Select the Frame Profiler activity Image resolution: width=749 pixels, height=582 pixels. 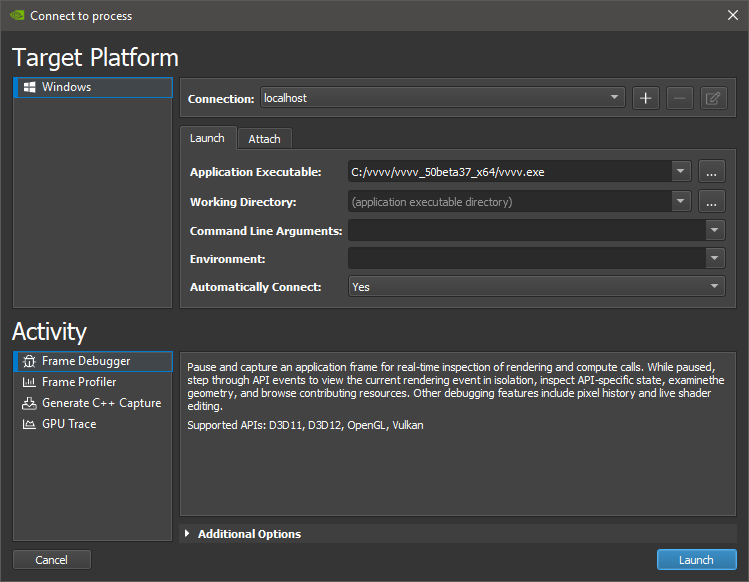pos(93,382)
